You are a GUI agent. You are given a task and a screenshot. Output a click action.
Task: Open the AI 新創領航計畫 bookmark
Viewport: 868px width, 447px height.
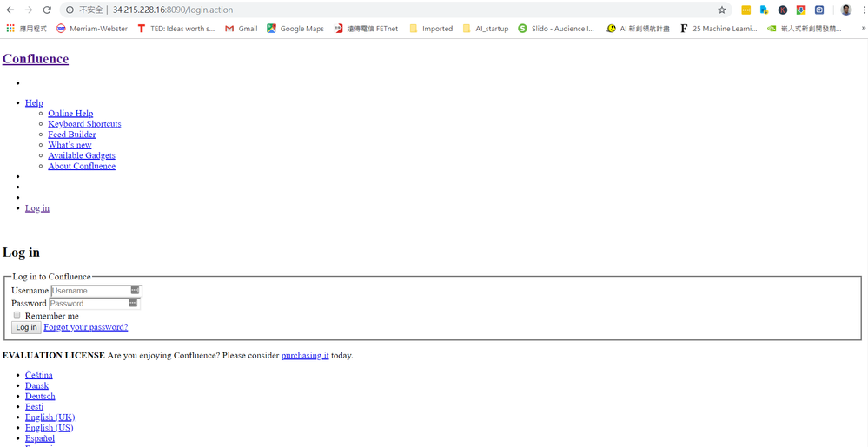(638, 29)
